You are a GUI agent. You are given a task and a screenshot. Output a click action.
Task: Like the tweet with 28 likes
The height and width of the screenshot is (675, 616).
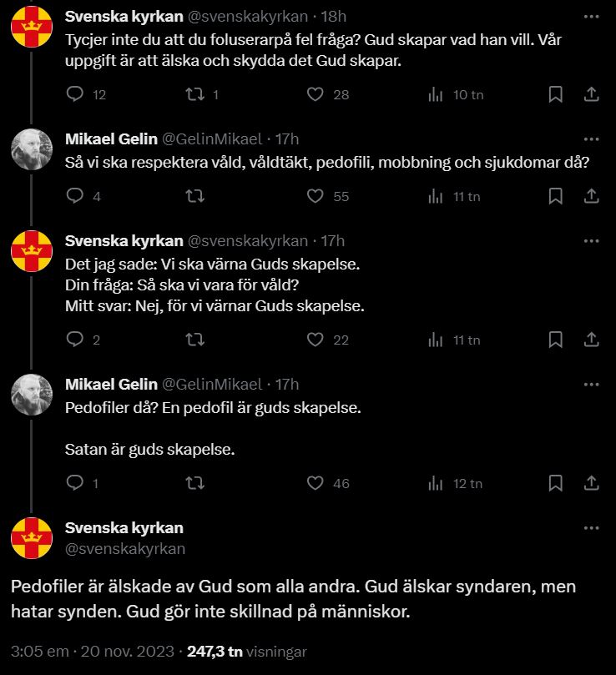(x=315, y=95)
